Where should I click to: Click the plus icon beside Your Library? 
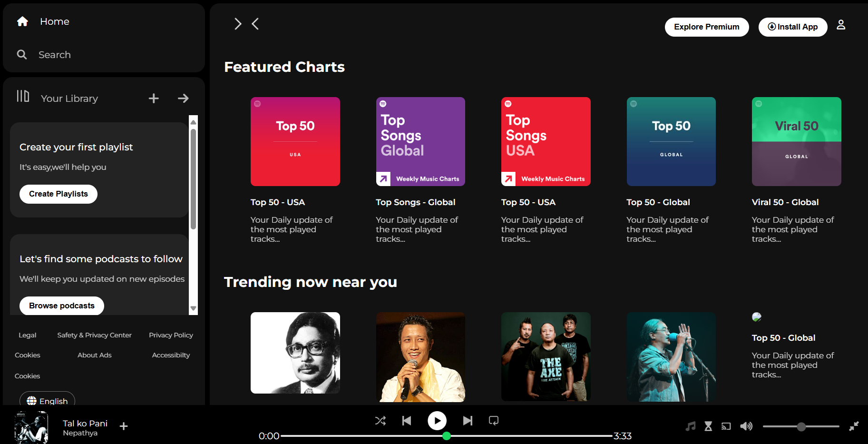point(154,99)
